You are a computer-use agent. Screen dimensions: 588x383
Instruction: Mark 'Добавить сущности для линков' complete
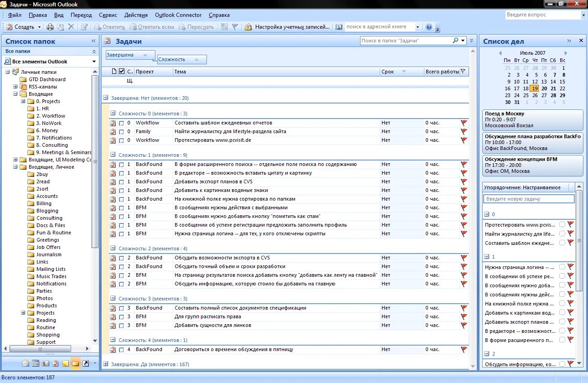(x=121, y=326)
